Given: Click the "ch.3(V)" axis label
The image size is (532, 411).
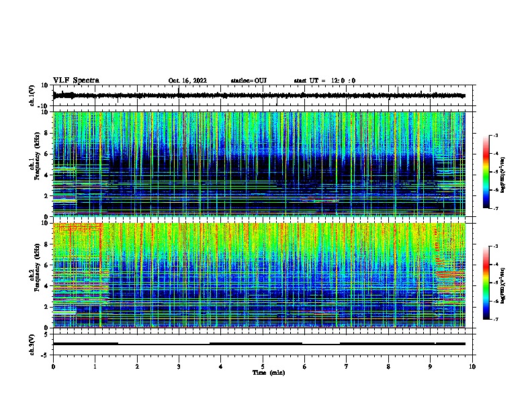Looking at the screenshot, I should pos(32,345).
